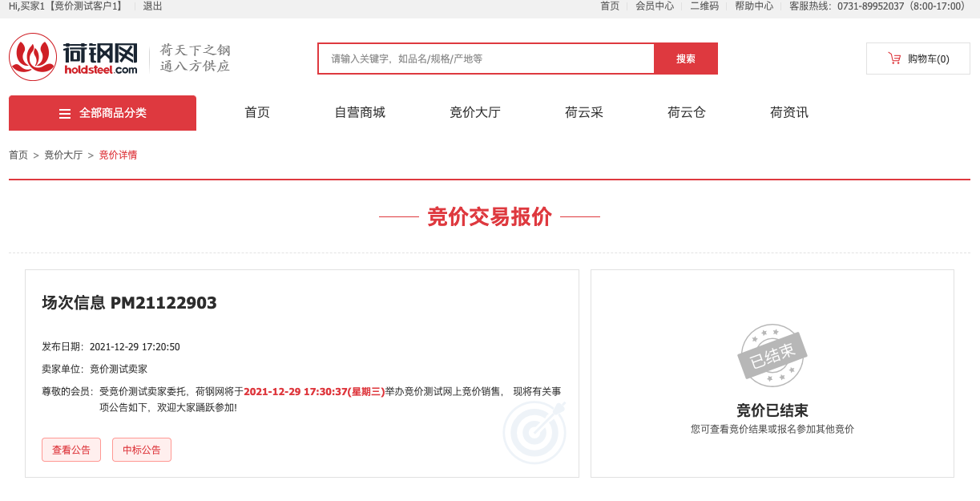Click 竞价大厅 in breadcrumb trail
Image resolution: width=980 pixels, height=501 pixels.
63,155
